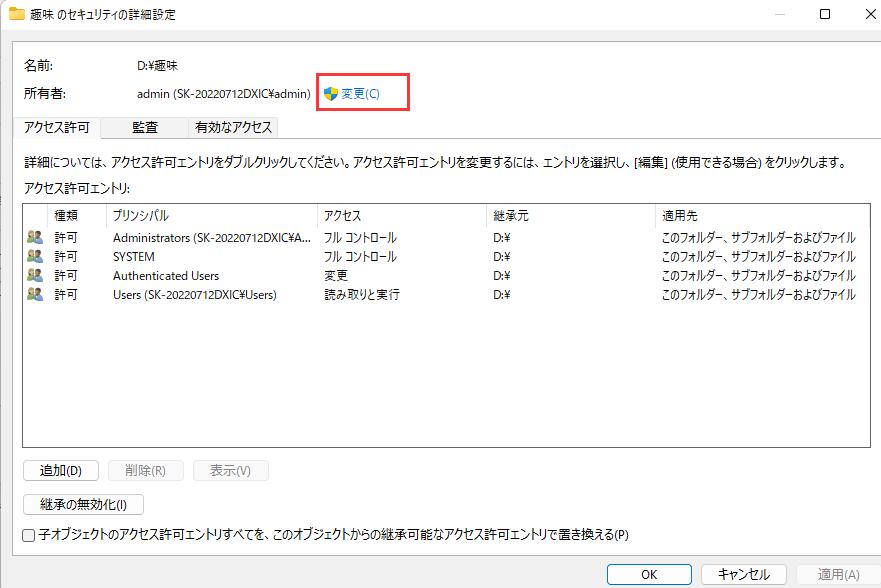Click the folder icon in the title bar

(x=17, y=15)
